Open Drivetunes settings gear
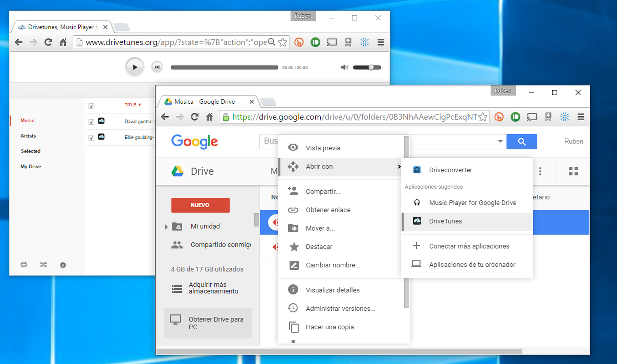617x364 pixels. tap(63, 265)
